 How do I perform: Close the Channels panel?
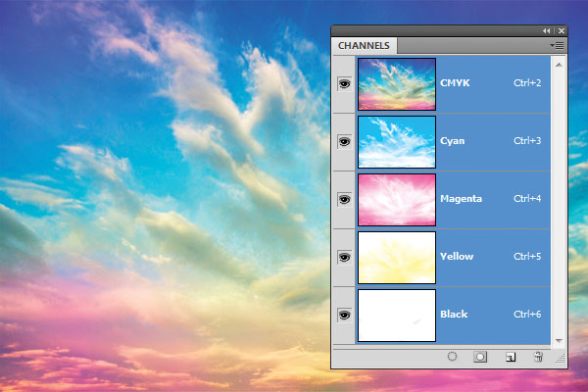tap(562, 31)
